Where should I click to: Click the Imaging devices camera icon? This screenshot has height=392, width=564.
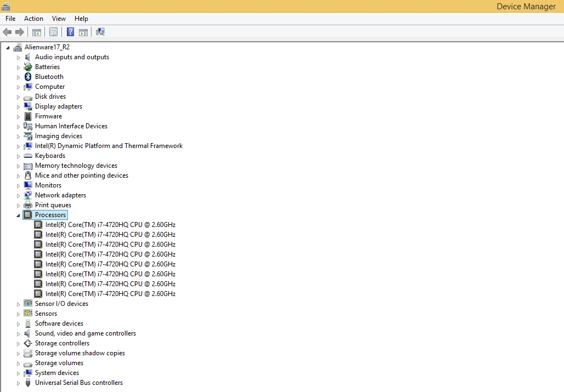point(28,136)
